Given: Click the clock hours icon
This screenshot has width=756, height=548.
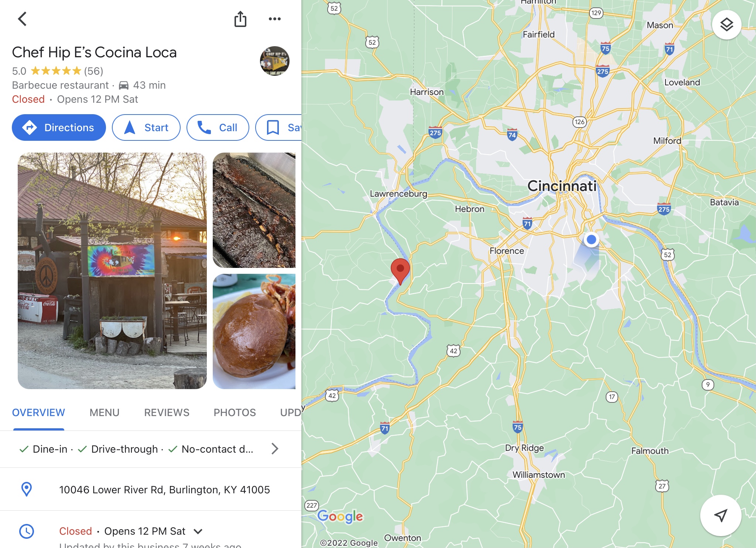Looking at the screenshot, I should coord(27,531).
